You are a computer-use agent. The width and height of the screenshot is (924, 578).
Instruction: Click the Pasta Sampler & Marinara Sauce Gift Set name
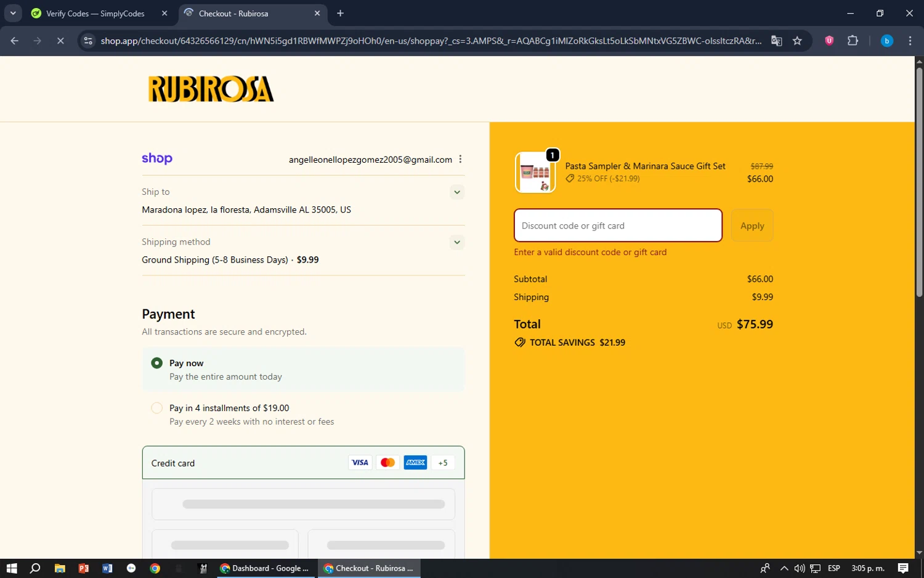[645, 166]
